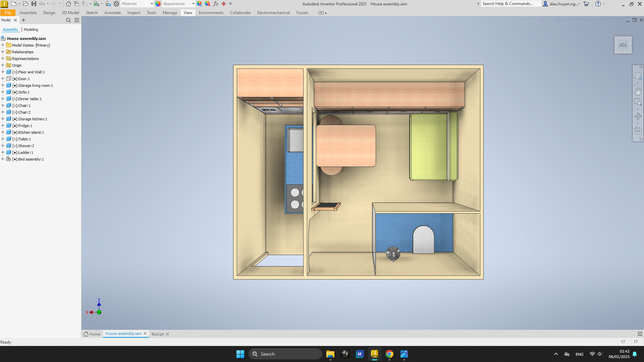This screenshot has height=362, width=644.
Task: Switch to the Inspect ribbon tab
Action: coord(133,13)
